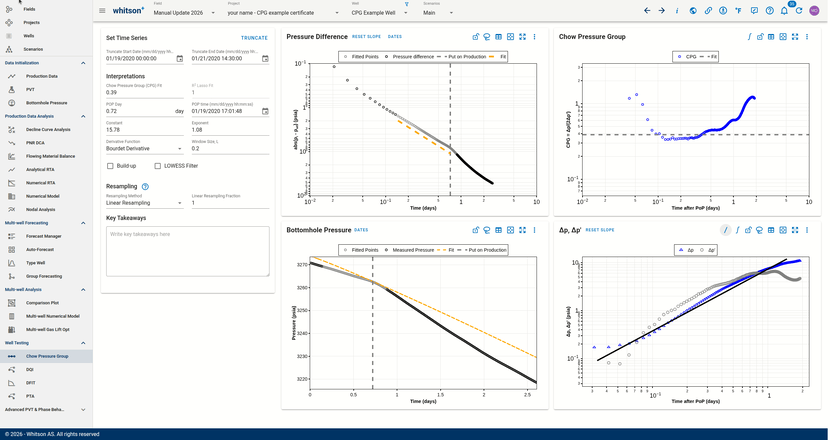
Task: Click DATES on Pressure Difference plot
Action: coord(395,37)
